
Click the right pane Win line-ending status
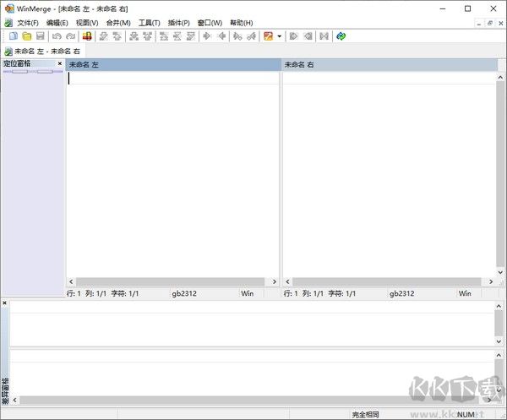tap(465, 293)
